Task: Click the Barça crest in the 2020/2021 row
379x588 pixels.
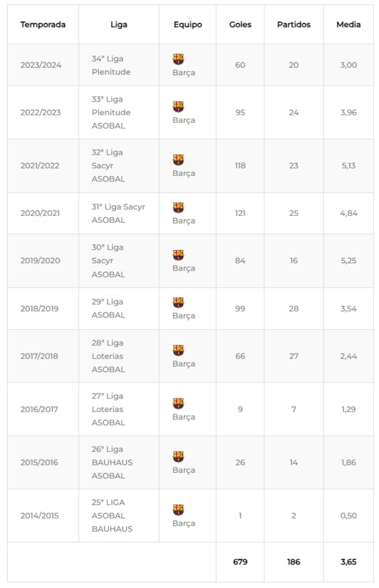Action: [x=178, y=207]
